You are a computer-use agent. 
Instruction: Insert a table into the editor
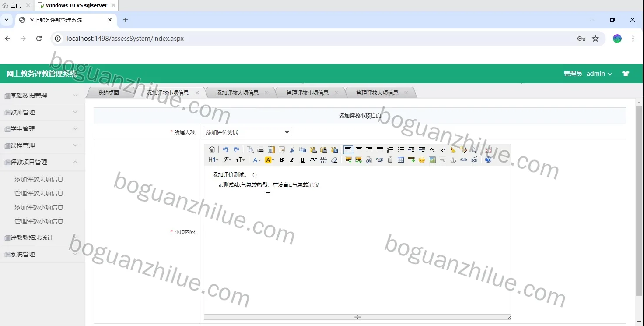tap(401, 160)
